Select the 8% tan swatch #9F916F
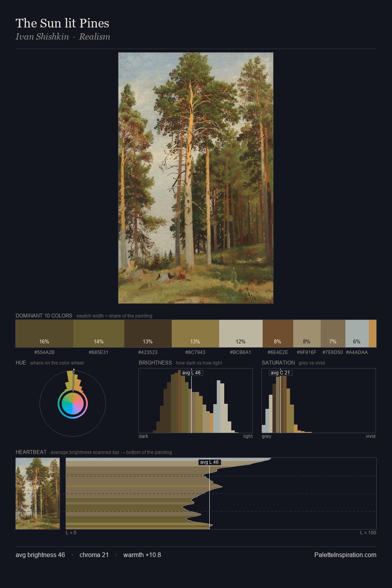This screenshot has width=392, height=588. (307, 334)
